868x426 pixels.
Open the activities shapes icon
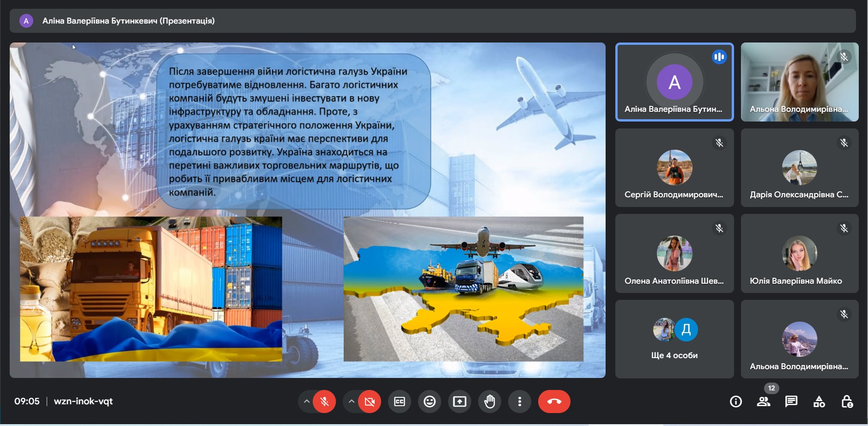tap(819, 402)
